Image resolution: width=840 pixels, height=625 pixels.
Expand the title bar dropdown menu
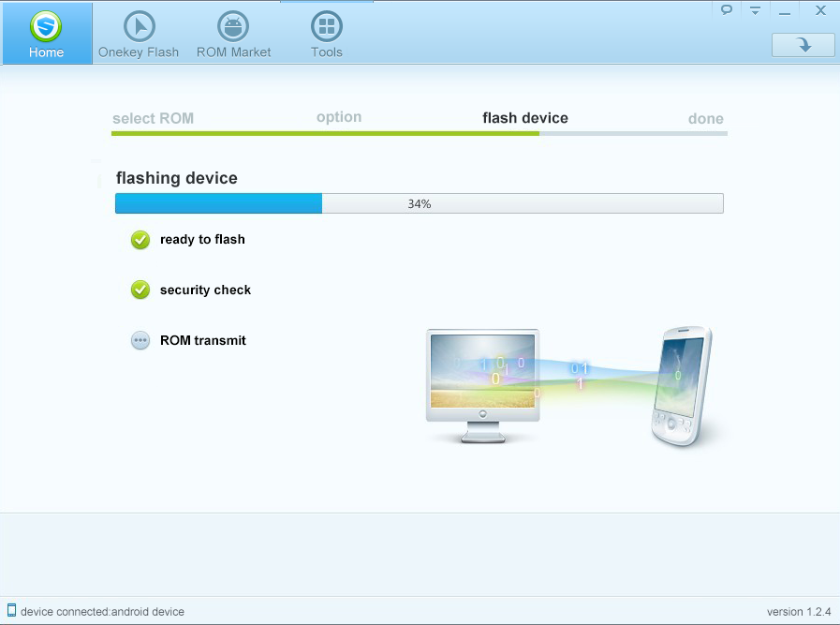[755, 10]
